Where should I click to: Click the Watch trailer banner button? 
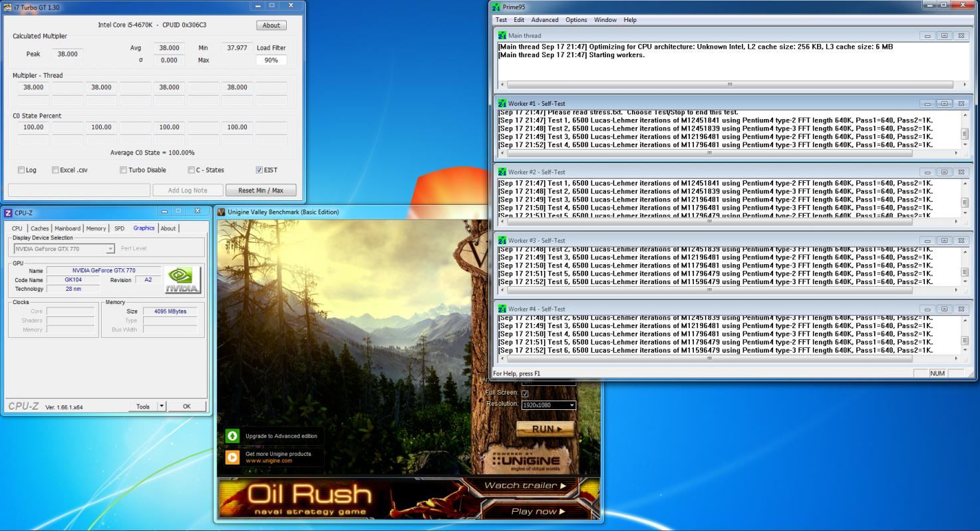point(525,486)
